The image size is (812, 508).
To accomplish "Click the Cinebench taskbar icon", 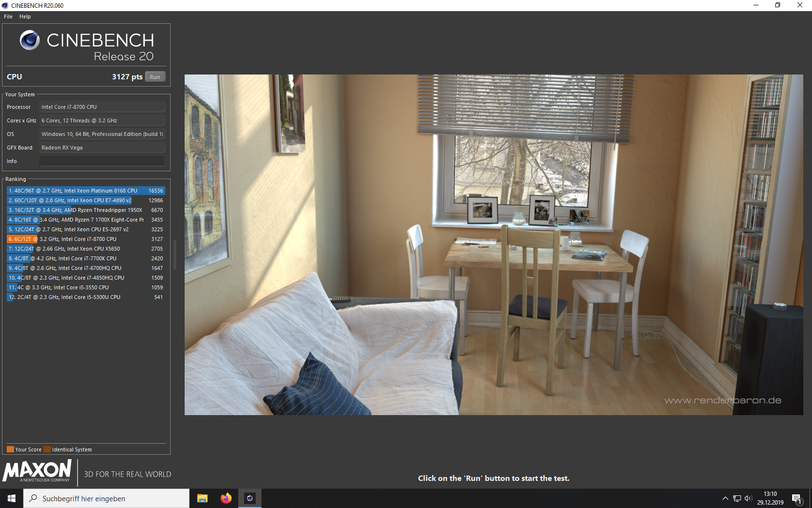I will pos(249,498).
